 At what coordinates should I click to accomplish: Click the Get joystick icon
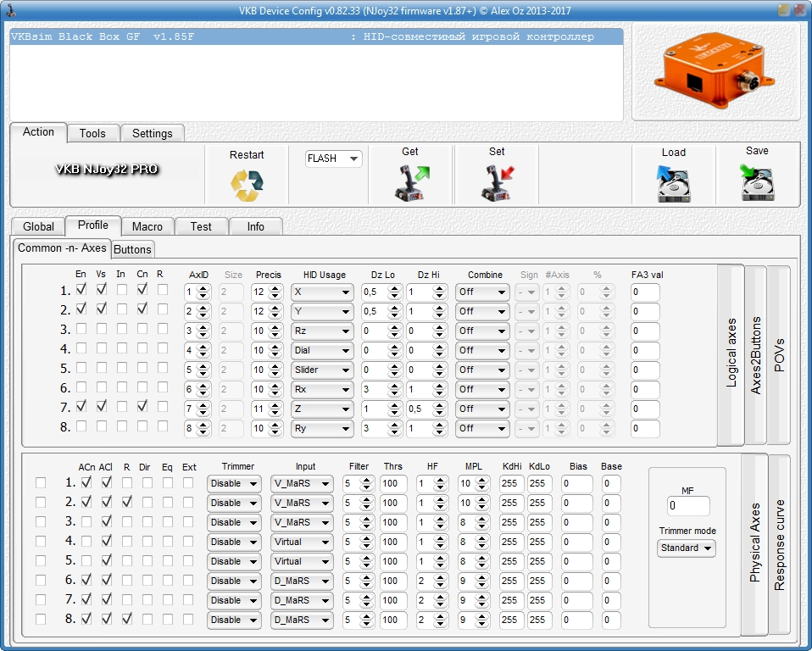click(x=411, y=182)
